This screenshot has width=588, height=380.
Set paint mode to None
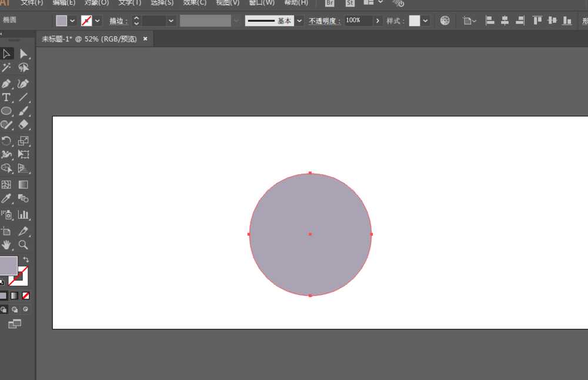click(x=25, y=296)
